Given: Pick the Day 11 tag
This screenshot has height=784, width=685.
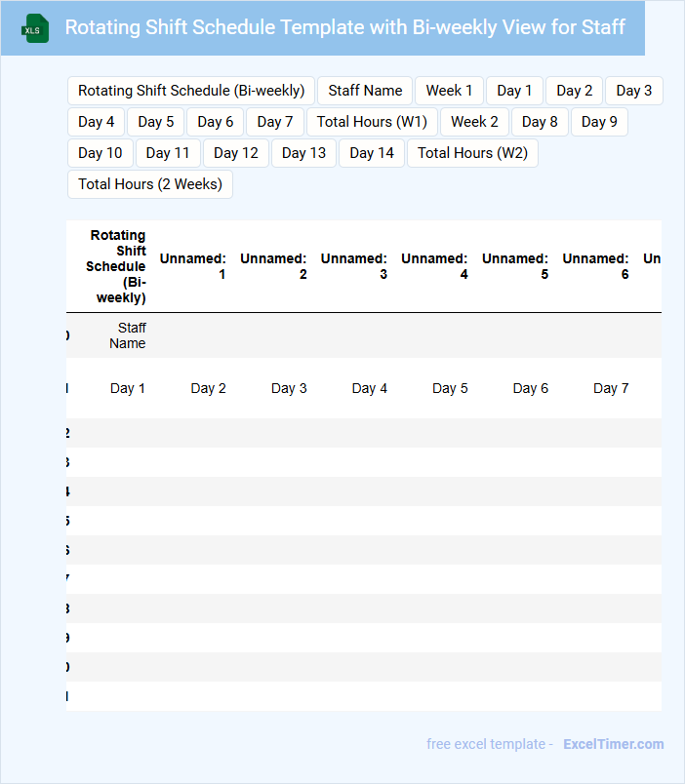Looking at the screenshot, I should [x=168, y=153].
